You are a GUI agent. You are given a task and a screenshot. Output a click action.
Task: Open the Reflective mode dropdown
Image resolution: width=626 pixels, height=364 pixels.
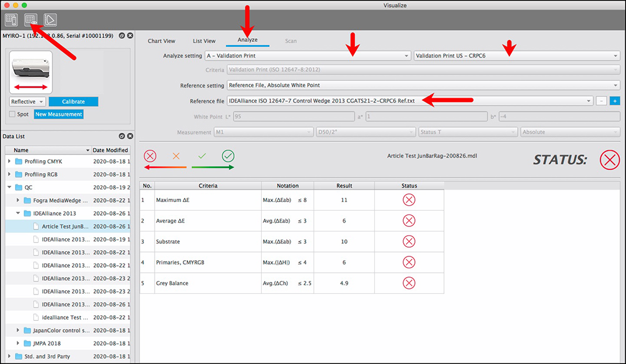pos(28,101)
